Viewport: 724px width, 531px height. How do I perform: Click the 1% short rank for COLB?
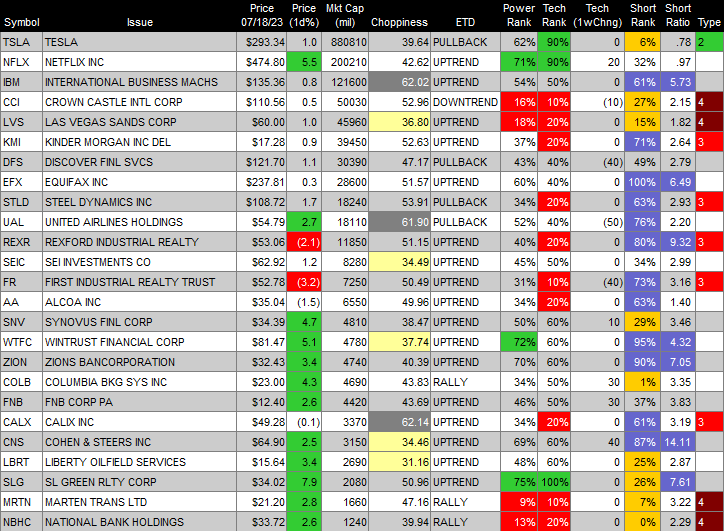click(x=642, y=382)
